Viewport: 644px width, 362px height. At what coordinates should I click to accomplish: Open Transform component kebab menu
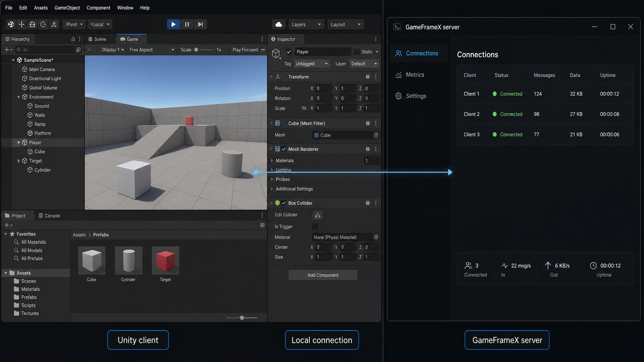pos(376,77)
